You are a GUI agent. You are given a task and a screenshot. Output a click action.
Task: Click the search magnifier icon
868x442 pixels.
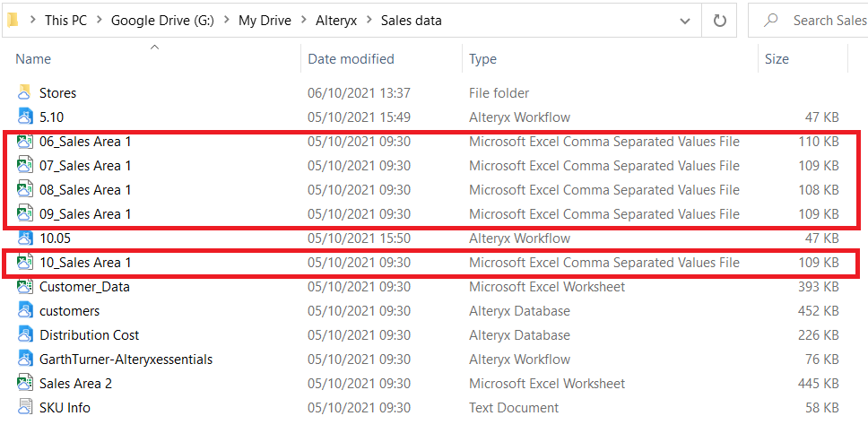[x=768, y=21]
